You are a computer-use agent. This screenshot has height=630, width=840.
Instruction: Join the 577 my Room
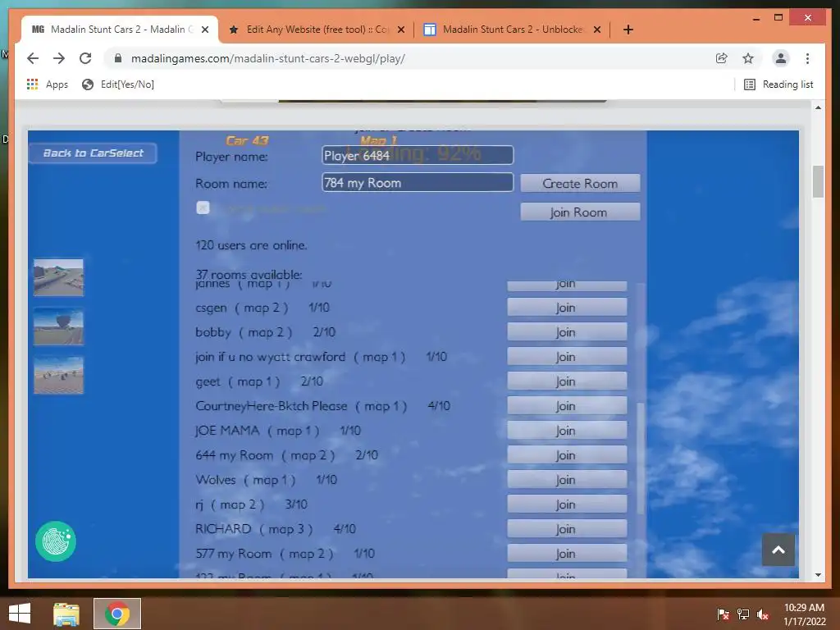point(567,554)
